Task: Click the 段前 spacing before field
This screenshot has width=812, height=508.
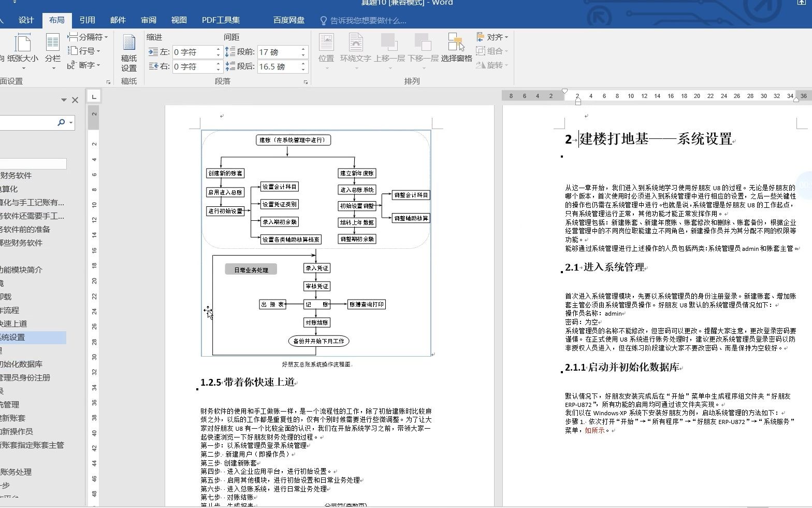Action: 278,52
